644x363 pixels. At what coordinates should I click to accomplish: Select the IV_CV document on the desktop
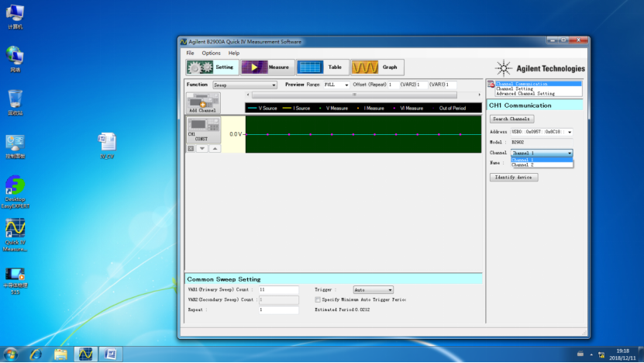coord(107,146)
